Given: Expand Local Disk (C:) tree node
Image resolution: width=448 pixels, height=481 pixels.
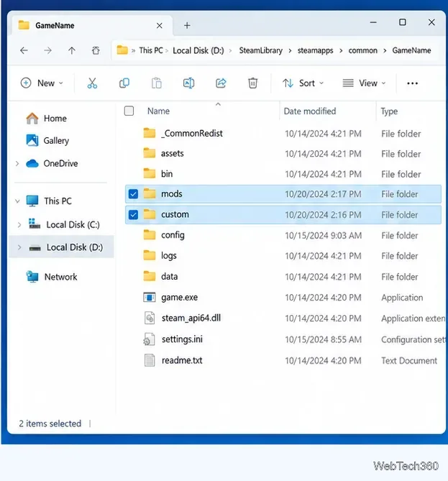Looking at the screenshot, I should (19, 225).
